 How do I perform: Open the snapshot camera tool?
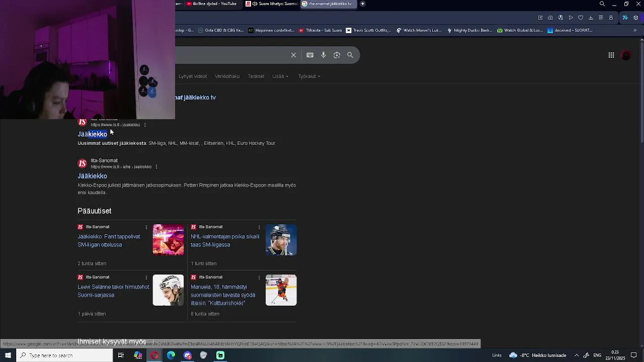coord(550,18)
